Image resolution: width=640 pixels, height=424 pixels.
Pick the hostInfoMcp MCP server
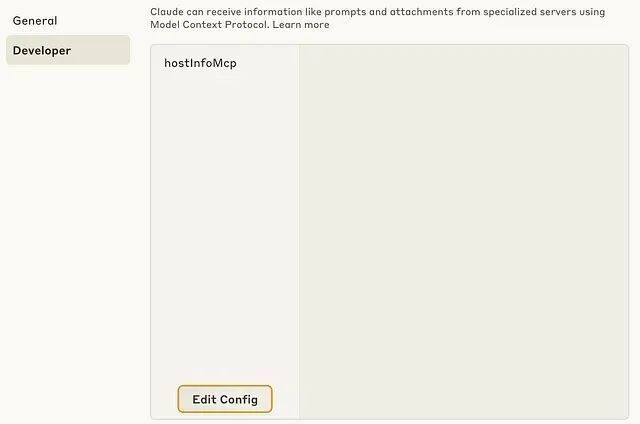[200, 63]
